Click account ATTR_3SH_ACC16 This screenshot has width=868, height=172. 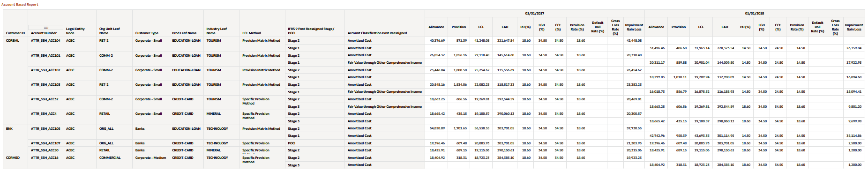click(x=45, y=158)
